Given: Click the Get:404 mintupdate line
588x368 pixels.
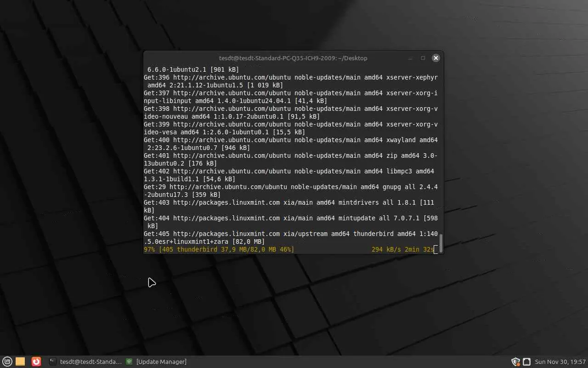Looking at the screenshot, I should click(291, 222).
